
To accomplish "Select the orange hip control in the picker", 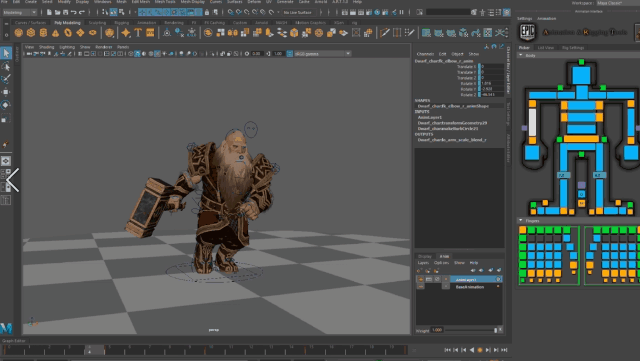I will click(x=581, y=139).
